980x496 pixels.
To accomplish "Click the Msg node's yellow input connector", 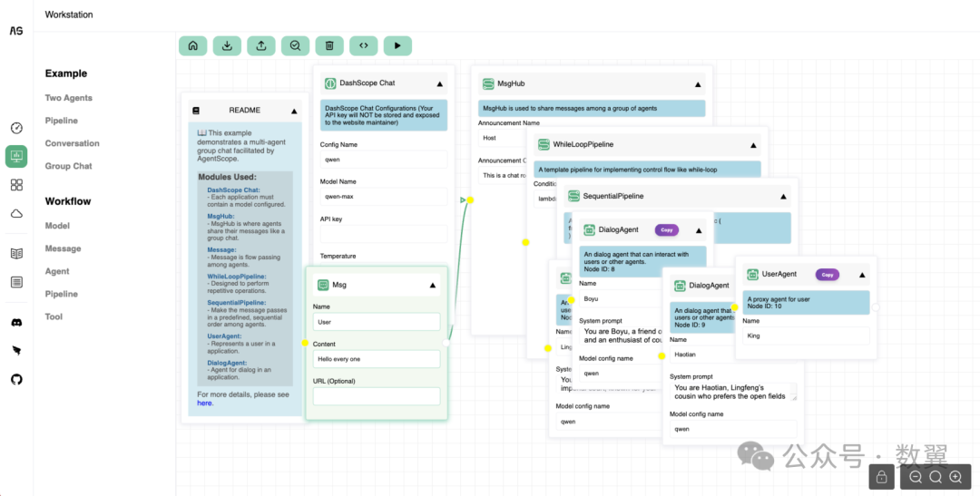I will (x=305, y=343).
